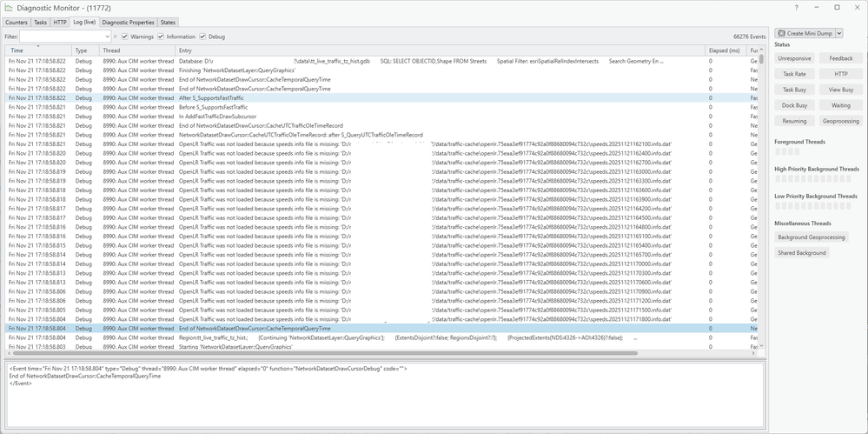This screenshot has width=868, height=434.
Task: Click the Shared Background thread button
Action: (802, 253)
